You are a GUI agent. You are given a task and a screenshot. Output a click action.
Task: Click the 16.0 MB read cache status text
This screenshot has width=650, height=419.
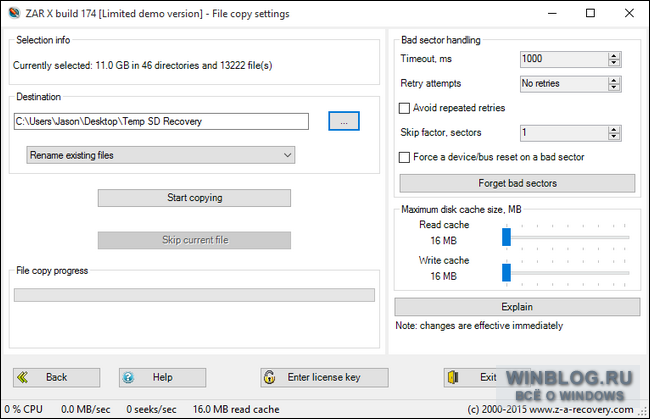click(x=236, y=409)
